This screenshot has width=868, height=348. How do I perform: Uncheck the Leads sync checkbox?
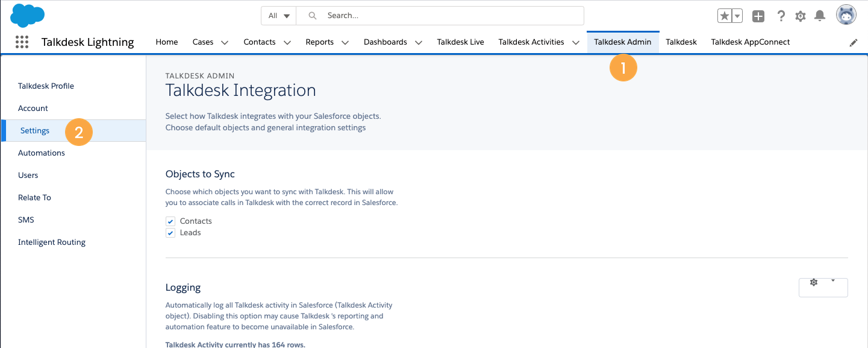[170, 233]
